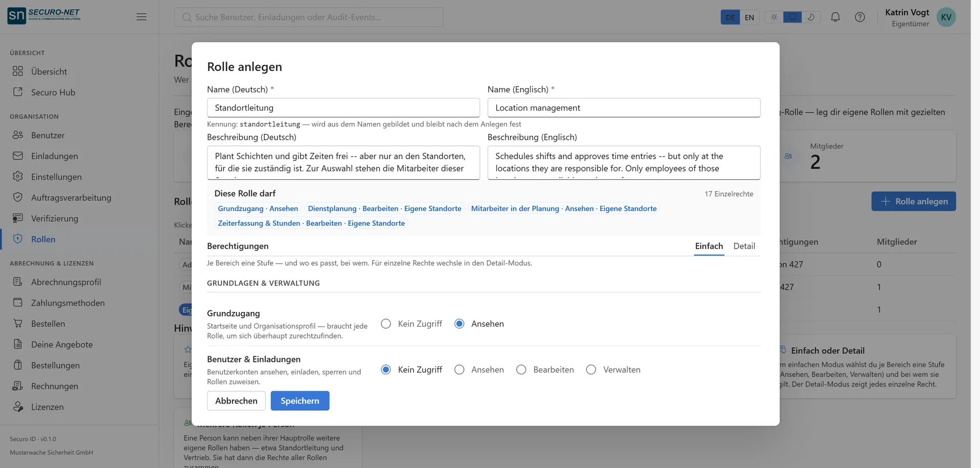Open notifications via the bell icon
980x468 pixels.
pyautogui.click(x=835, y=17)
